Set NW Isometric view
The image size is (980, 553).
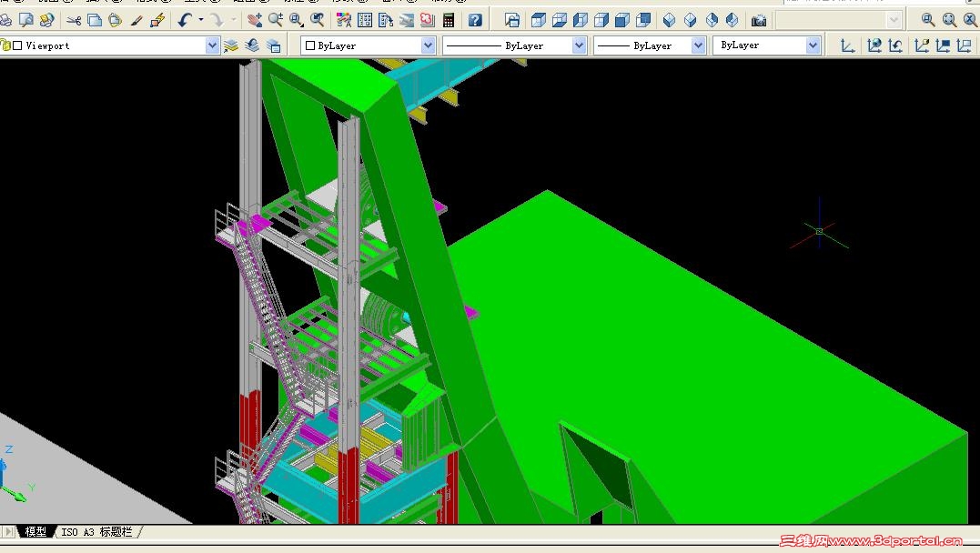coord(732,21)
